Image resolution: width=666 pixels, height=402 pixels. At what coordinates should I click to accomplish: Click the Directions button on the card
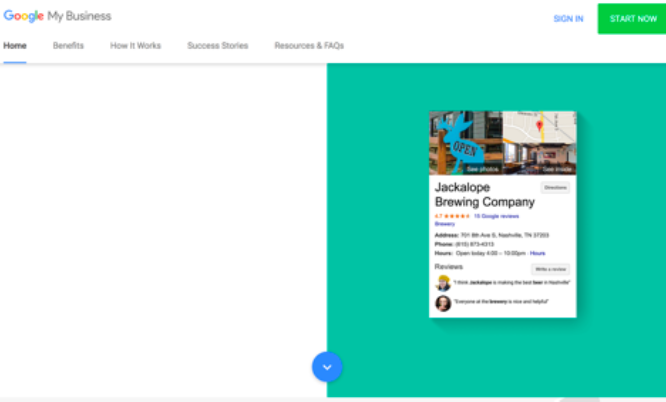click(x=555, y=187)
